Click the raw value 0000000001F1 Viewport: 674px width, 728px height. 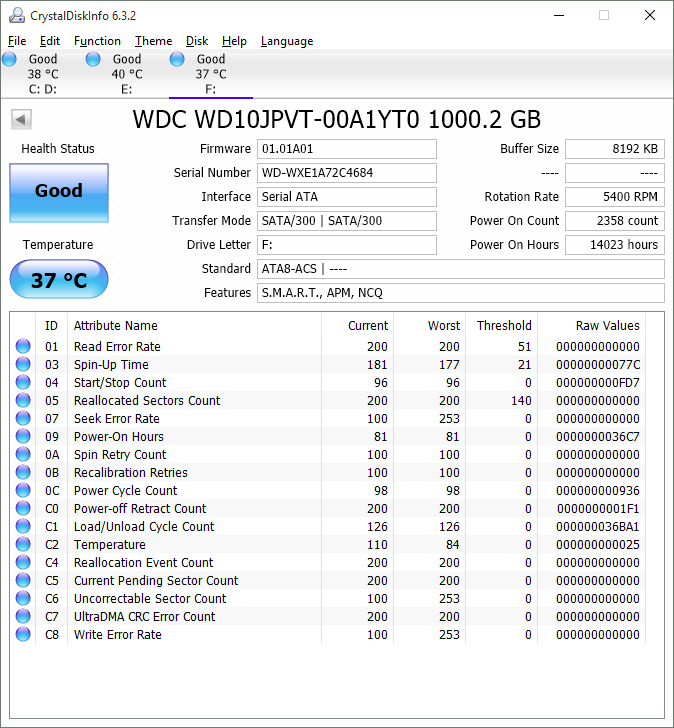[x=598, y=508]
